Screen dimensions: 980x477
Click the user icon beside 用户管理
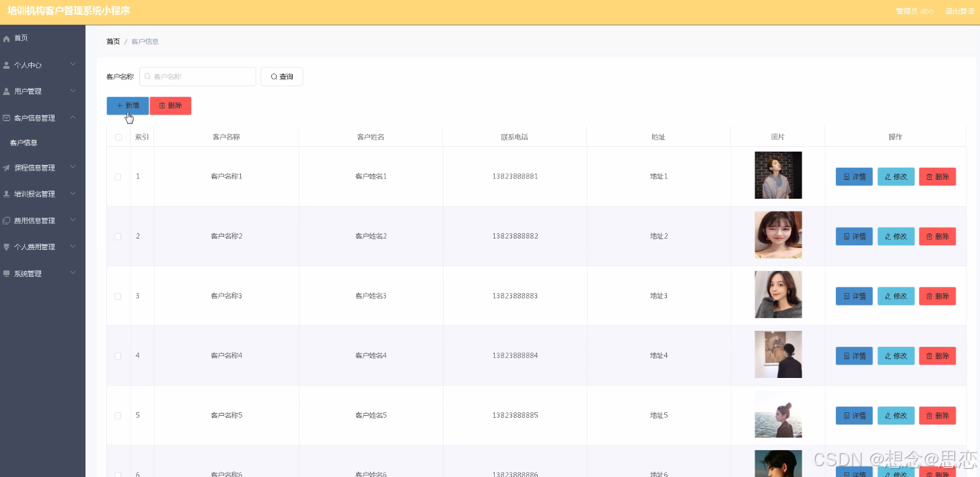coord(7,92)
